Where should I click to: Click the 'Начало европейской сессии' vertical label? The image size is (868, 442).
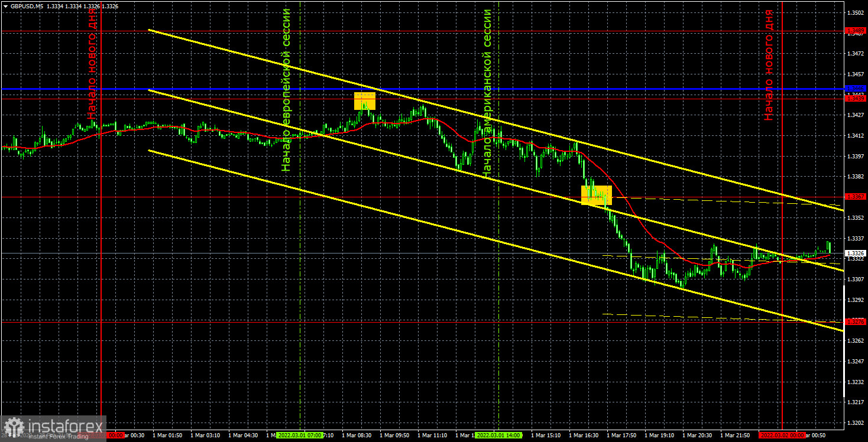pyautogui.click(x=287, y=90)
